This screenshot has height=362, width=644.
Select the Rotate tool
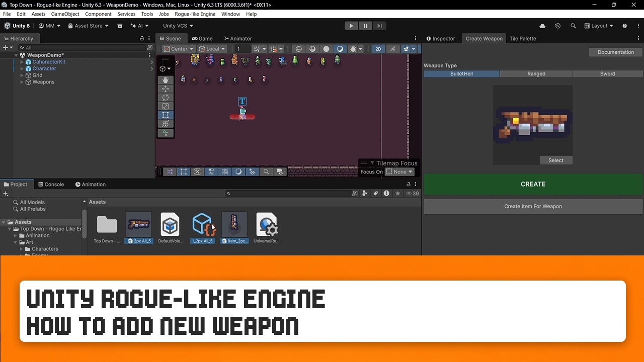point(166,98)
